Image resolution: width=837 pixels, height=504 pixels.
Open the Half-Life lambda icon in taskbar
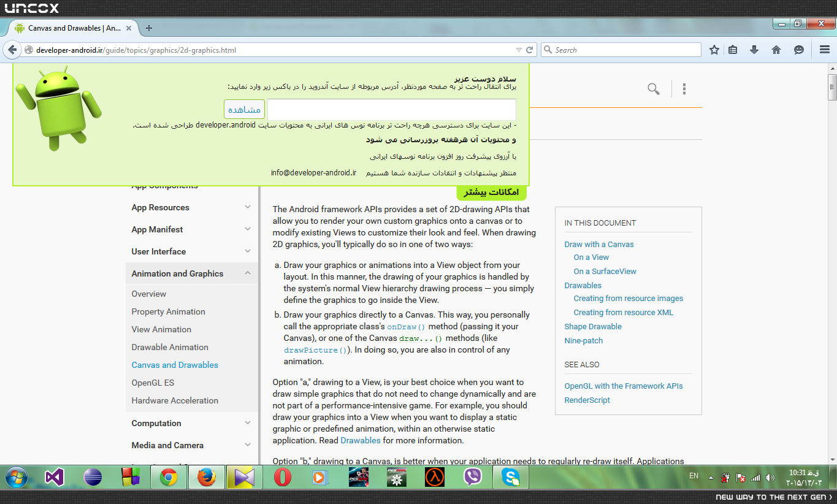point(435,477)
